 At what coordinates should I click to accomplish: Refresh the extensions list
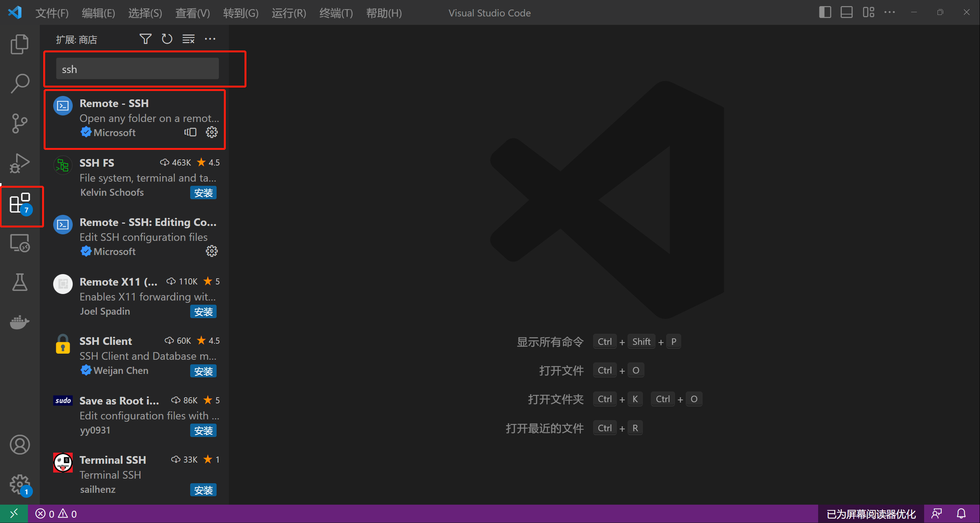(167, 39)
